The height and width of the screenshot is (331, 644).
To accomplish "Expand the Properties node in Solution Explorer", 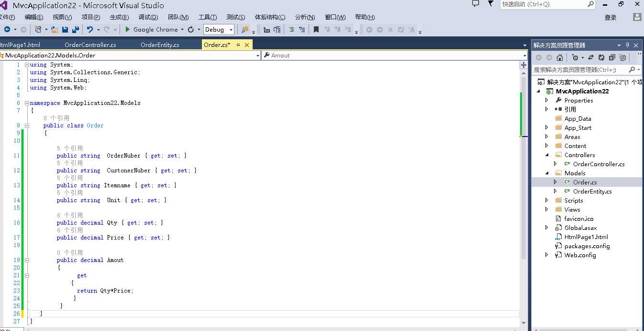I will (x=547, y=101).
